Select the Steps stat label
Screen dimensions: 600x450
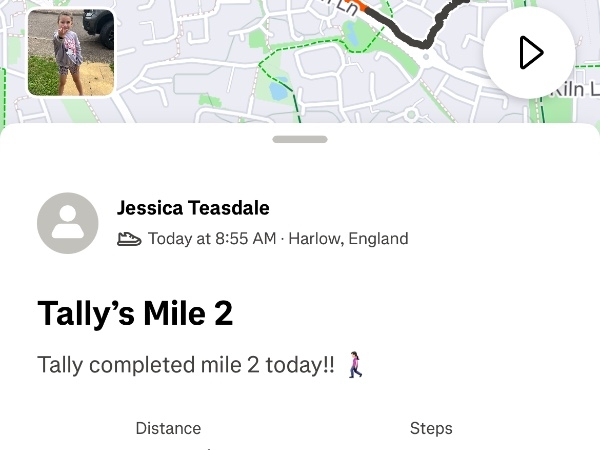point(431,428)
